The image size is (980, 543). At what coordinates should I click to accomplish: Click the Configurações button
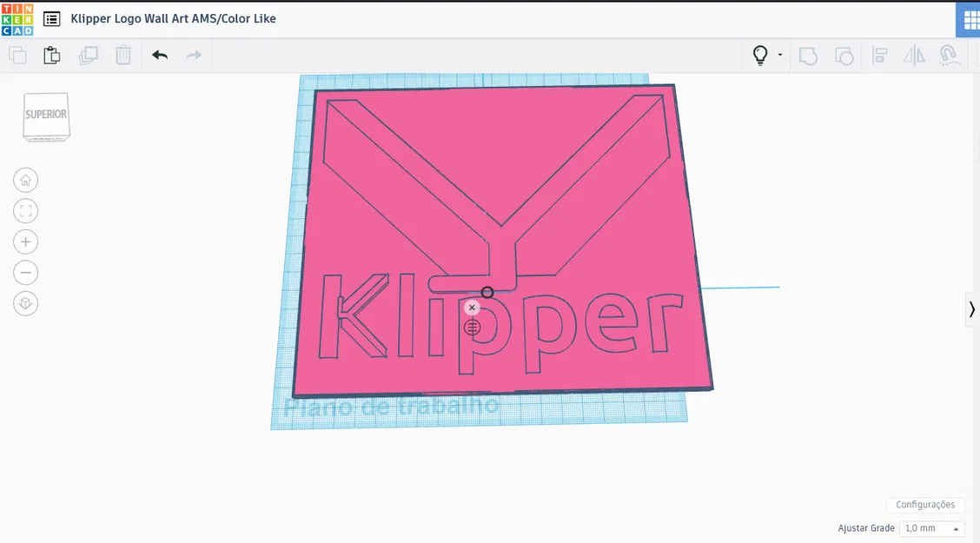(x=925, y=505)
